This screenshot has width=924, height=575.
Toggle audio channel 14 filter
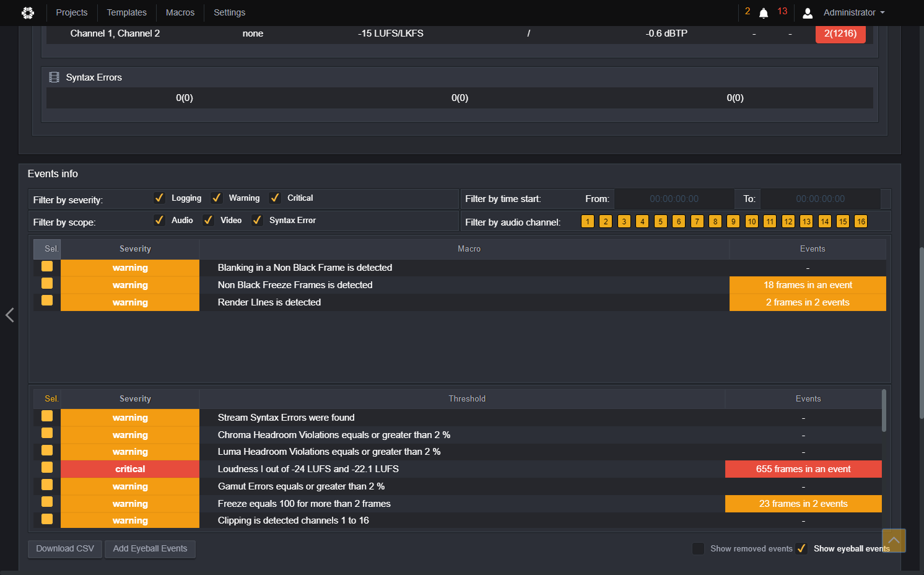tap(825, 221)
